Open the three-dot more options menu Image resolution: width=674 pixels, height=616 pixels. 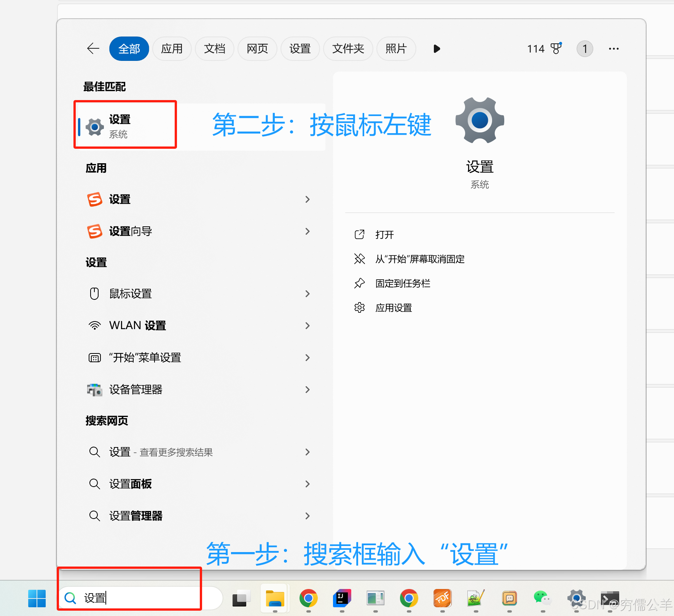click(613, 49)
